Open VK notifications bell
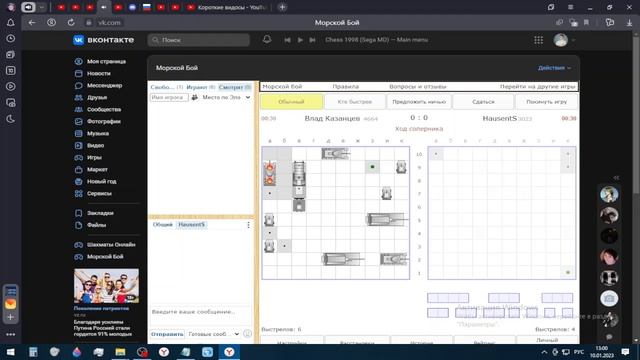 (x=267, y=40)
